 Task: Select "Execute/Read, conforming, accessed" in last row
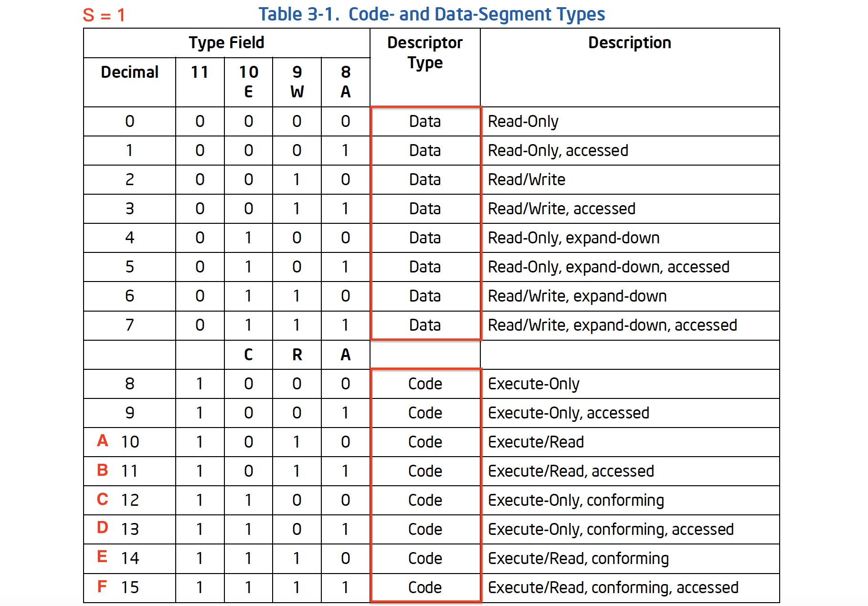(x=613, y=587)
